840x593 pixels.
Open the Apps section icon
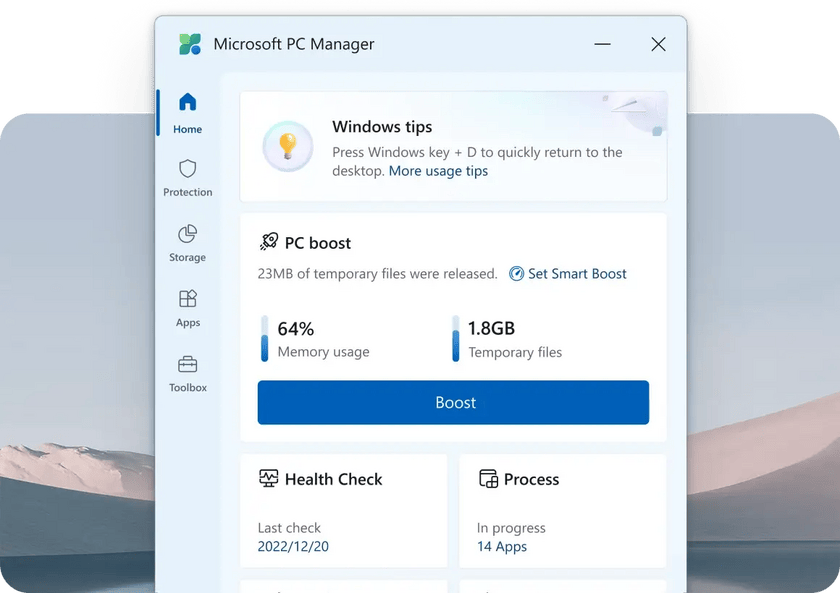[186, 297]
